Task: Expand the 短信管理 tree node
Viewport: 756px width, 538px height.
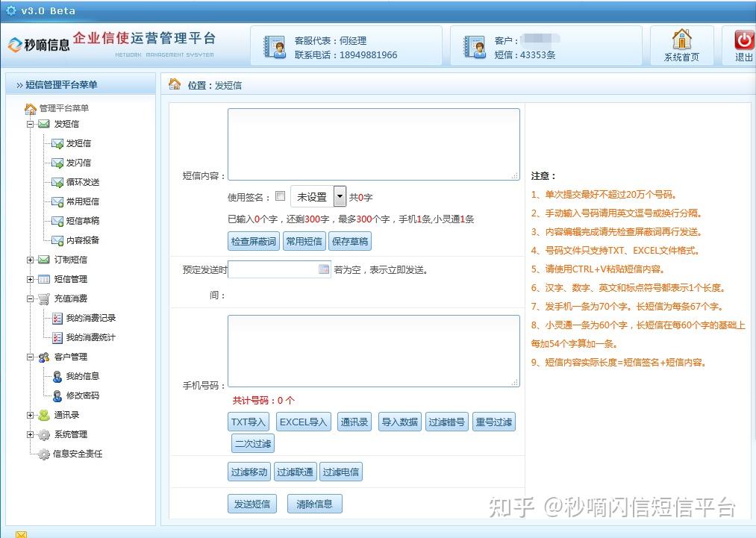Action: (30, 279)
